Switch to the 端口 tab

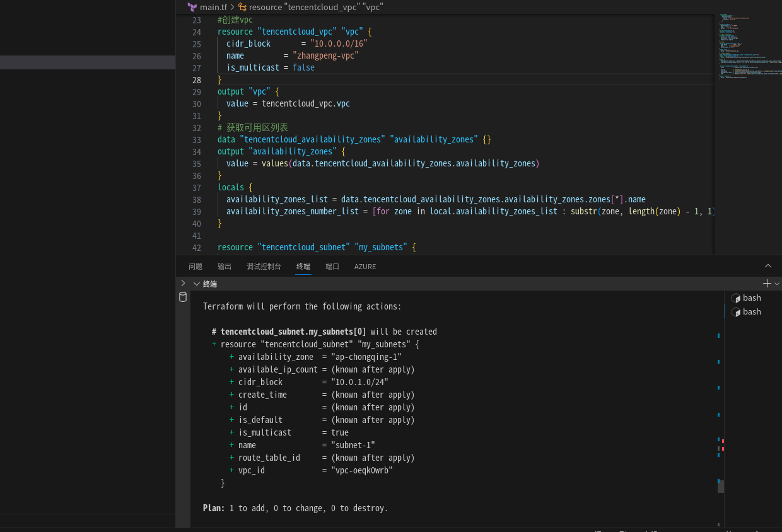[332, 267]
